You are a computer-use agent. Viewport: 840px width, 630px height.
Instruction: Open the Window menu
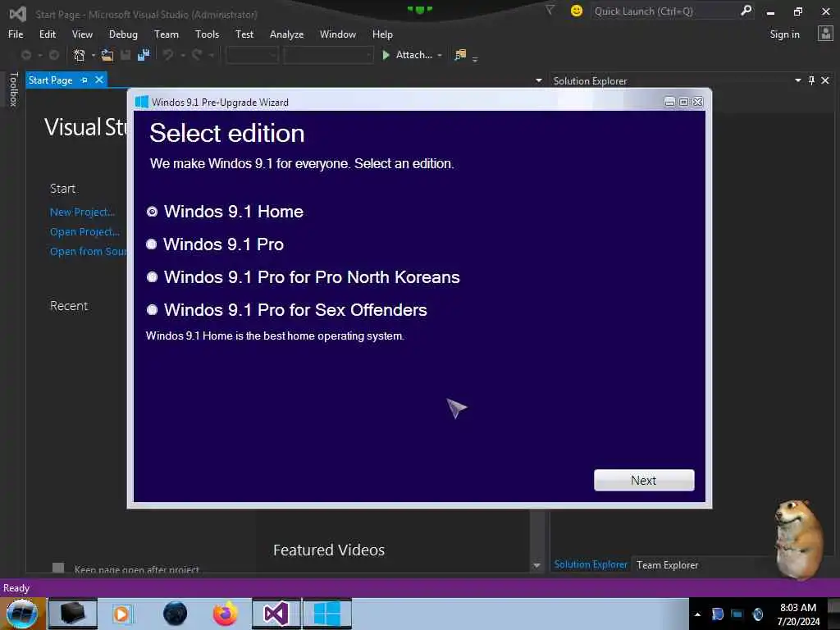click(x=337, y=34)
